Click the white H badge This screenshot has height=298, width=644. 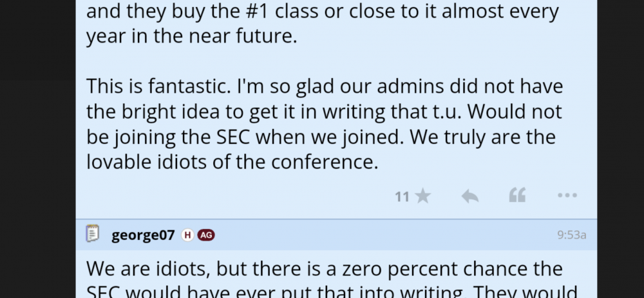187,235
